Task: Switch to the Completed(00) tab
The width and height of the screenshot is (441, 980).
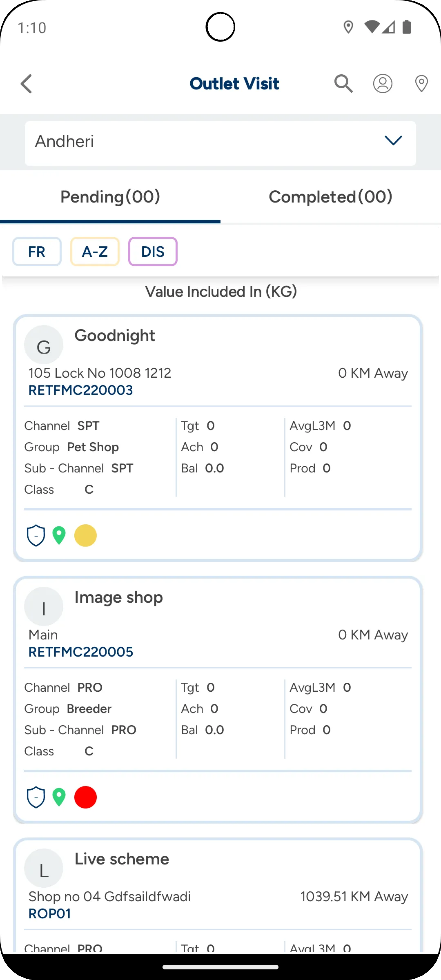Action: click(x=331, y=197)
